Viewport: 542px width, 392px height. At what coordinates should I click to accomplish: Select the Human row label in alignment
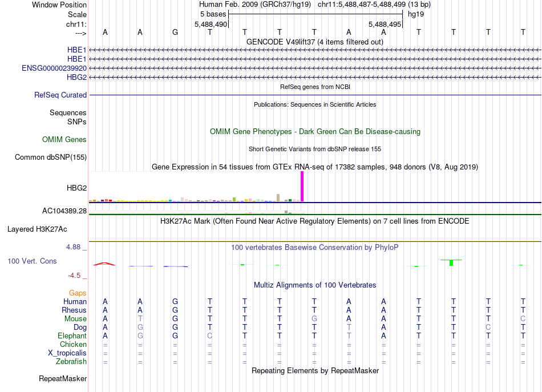(x=75, y=301)
